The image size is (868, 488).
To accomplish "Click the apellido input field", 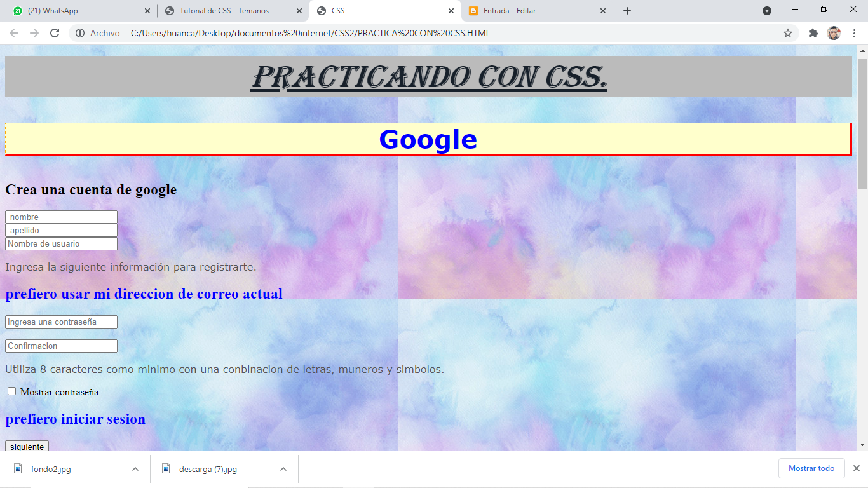I will (61, 231).
